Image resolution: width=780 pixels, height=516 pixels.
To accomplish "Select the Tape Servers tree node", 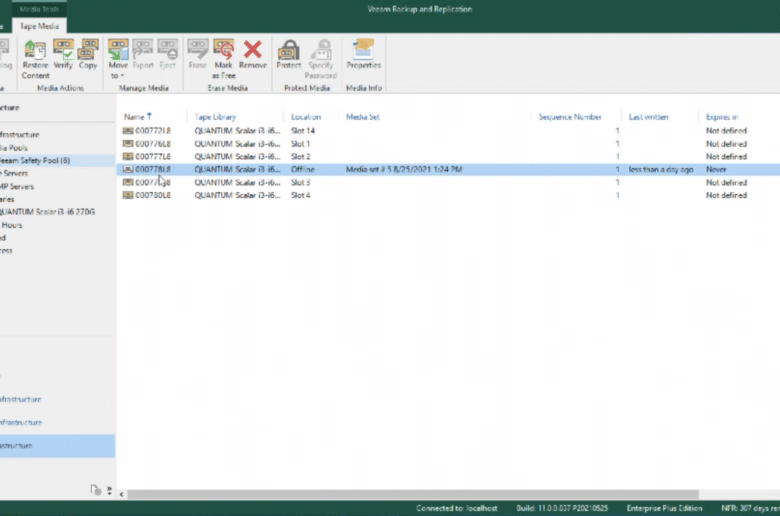I will pyautogui.click(x=14, y=174).
